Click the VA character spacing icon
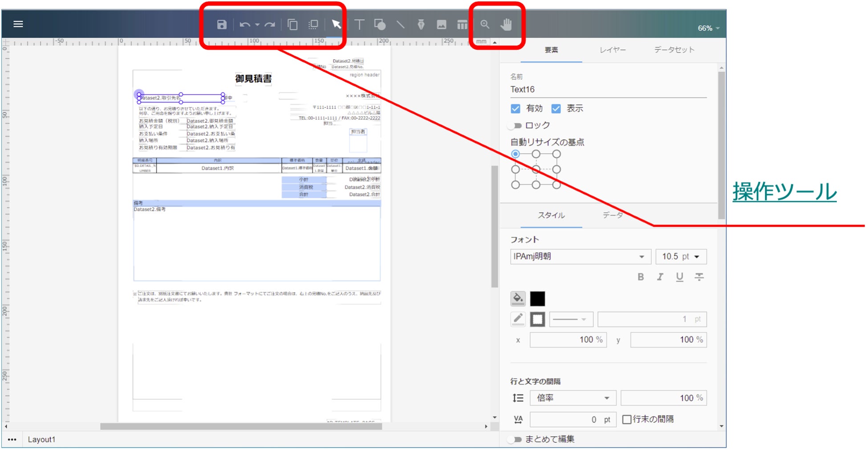 (x=518, y=419)
